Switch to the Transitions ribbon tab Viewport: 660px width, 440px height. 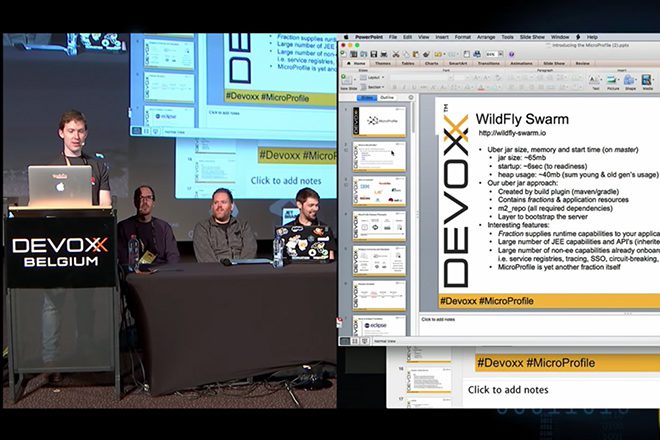coord(489,63)
